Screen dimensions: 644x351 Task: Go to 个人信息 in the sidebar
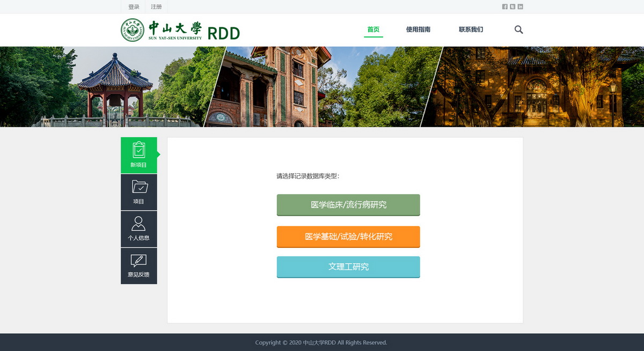coord(139,229)
